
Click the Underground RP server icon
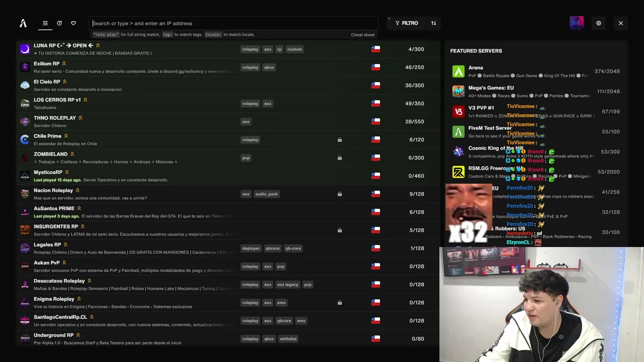(x=25, y=339)
